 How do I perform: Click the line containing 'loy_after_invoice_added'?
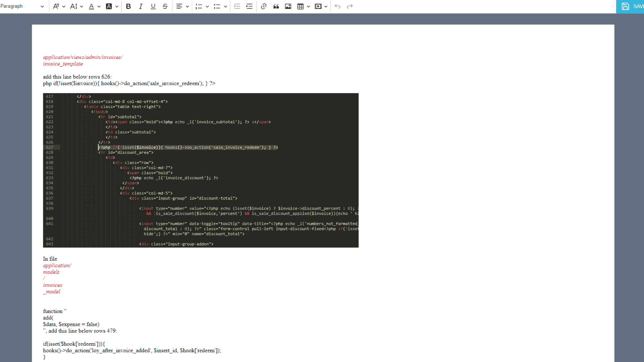tap(132, 351)
